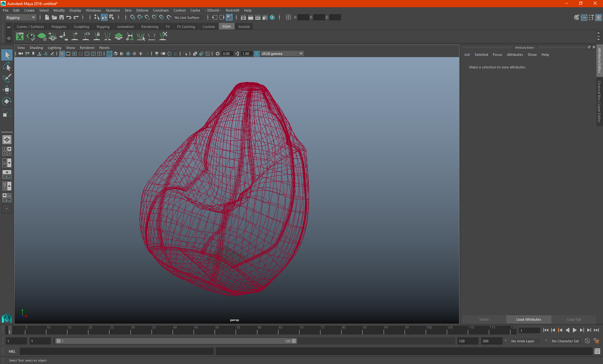The image size is (603, 364).
Task: Click the Redo arrow icon
Action: (x=76, y=18)
